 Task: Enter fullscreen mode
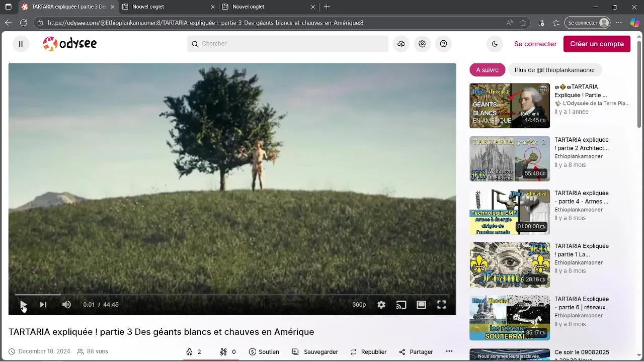[441, 305]
